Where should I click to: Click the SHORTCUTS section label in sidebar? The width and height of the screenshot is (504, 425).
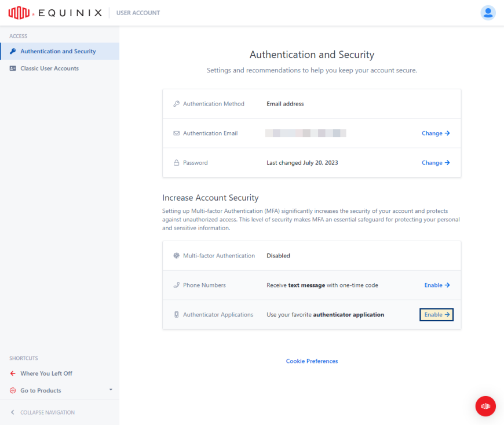[24, 358]
